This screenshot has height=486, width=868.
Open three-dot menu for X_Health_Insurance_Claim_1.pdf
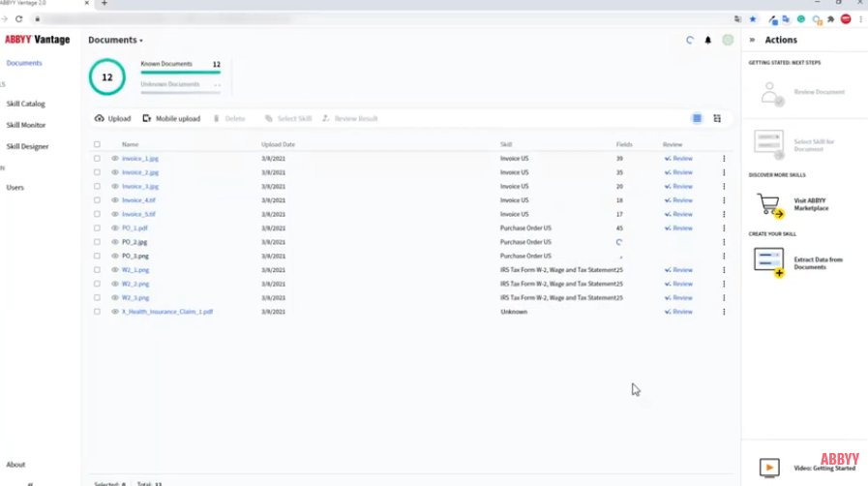pos(724,312)
